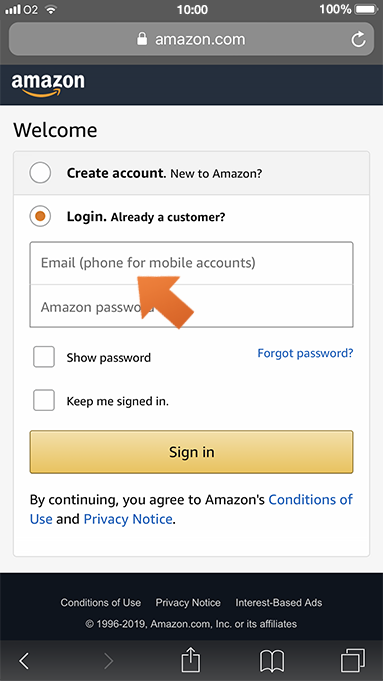Select the Create account radio button
Image resolution: width=383 pixels, height=681 pixels.
pyautogui.click(x=40, y=173)
